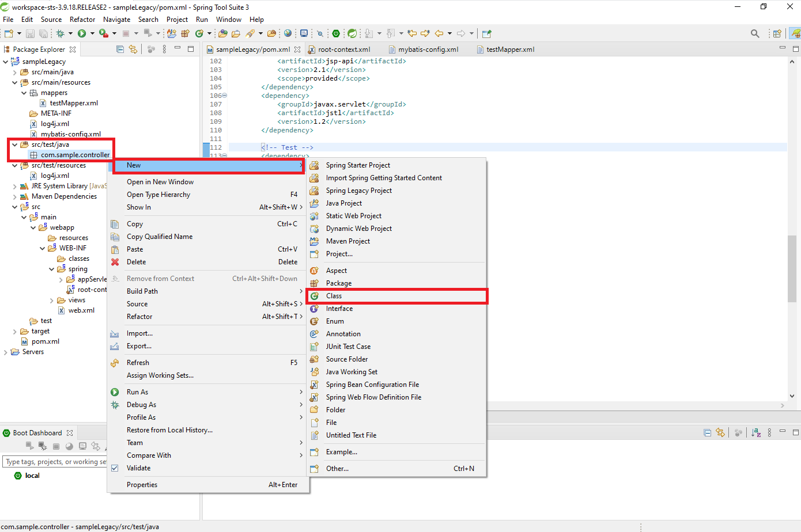Click the Back navigation arrow in toolbar
This screenshot has width=801, height=532.
point(439,33)
